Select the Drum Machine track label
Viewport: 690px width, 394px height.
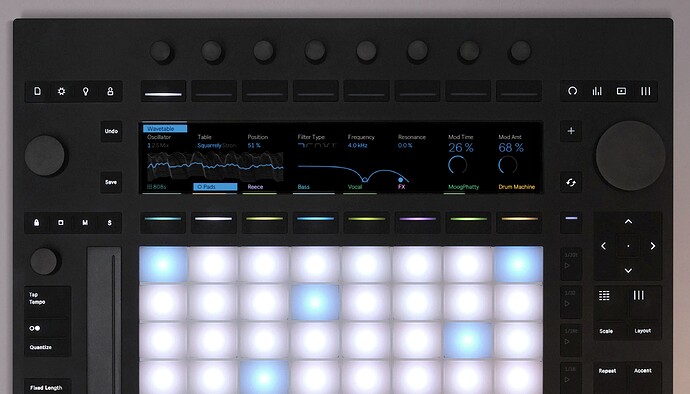pyautogui.click(x=517, y=187)
